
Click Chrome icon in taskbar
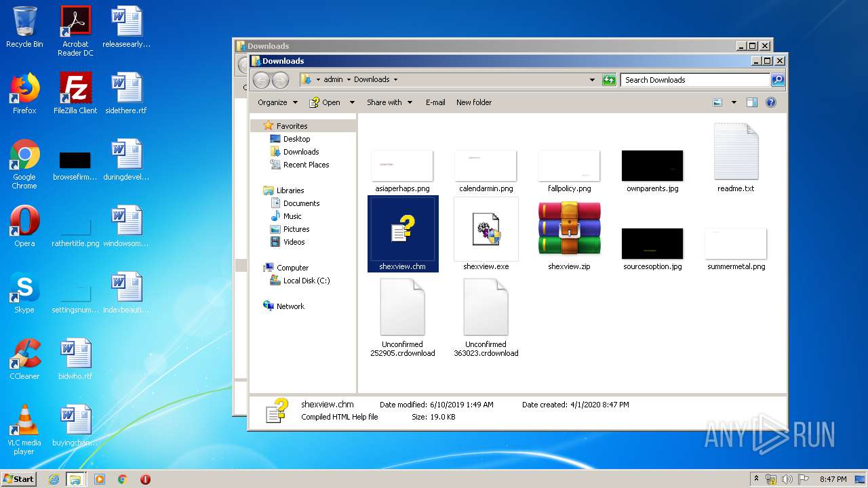click(x=123, y=479)
